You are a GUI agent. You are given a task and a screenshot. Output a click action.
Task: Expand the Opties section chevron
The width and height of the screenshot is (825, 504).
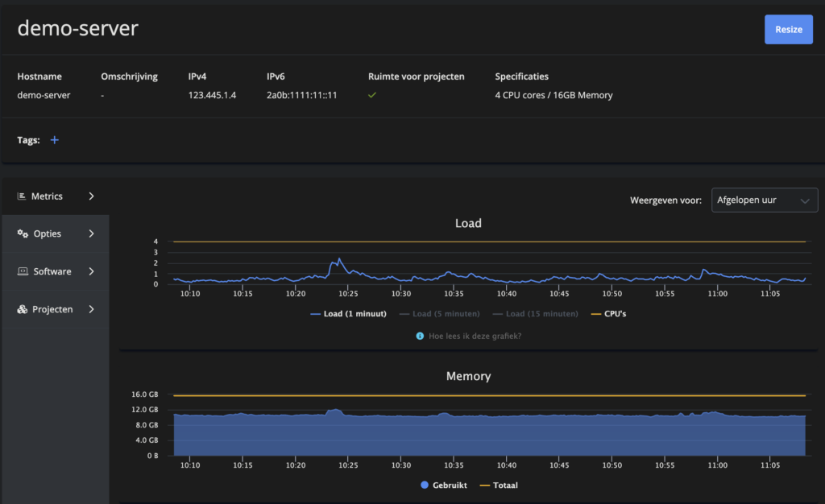[92, 233]
